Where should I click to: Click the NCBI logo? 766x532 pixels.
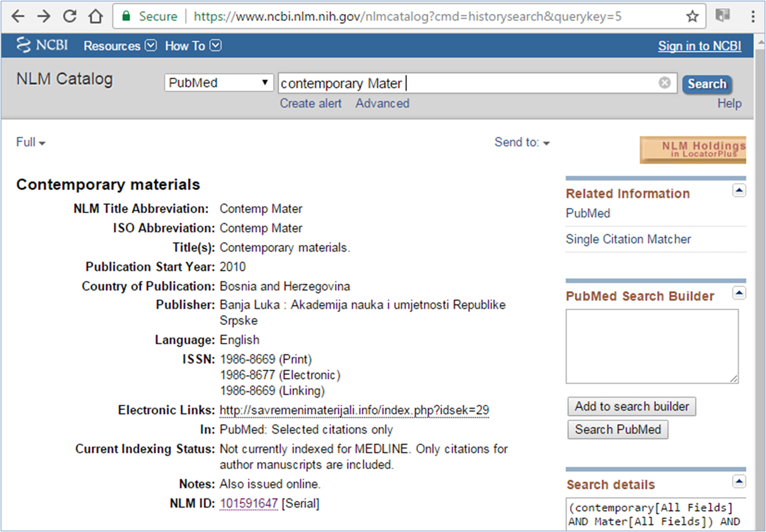pyautogui.click(x=42, y=45)
